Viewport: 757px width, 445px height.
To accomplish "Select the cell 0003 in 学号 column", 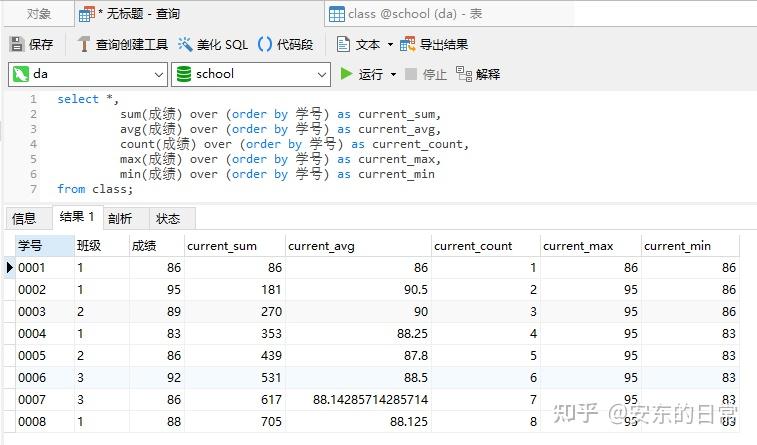I will [44, 312].
